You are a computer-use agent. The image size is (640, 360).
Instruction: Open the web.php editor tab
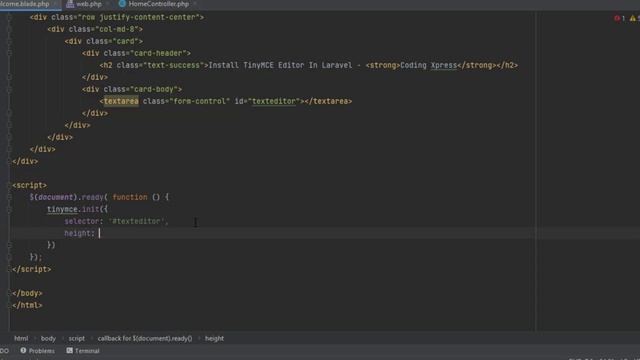89,4
